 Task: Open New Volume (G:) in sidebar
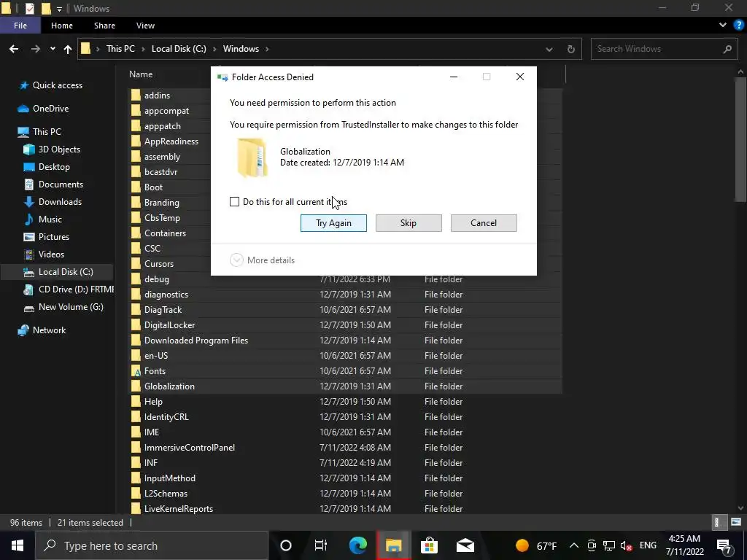pos(63,307)
